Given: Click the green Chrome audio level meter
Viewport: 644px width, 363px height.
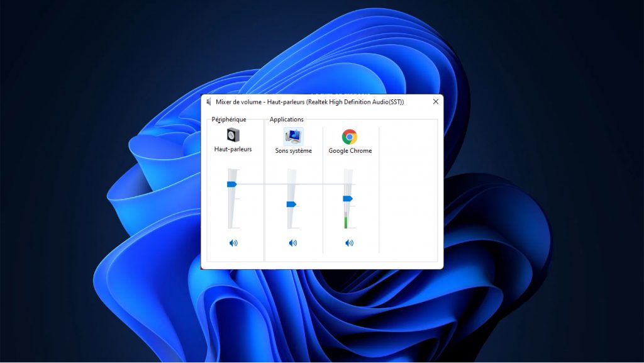Looking at the screenshot, I should click(345, 221).
